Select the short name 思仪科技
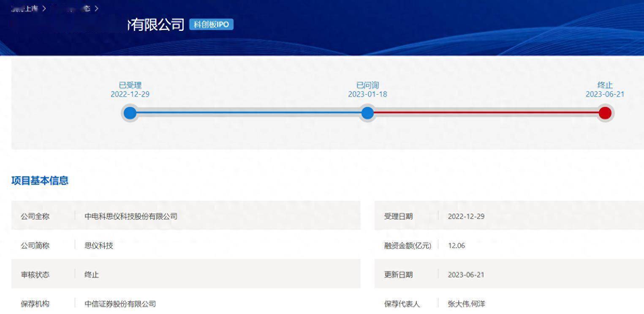 pyautogui.click(x=99, y=246)
